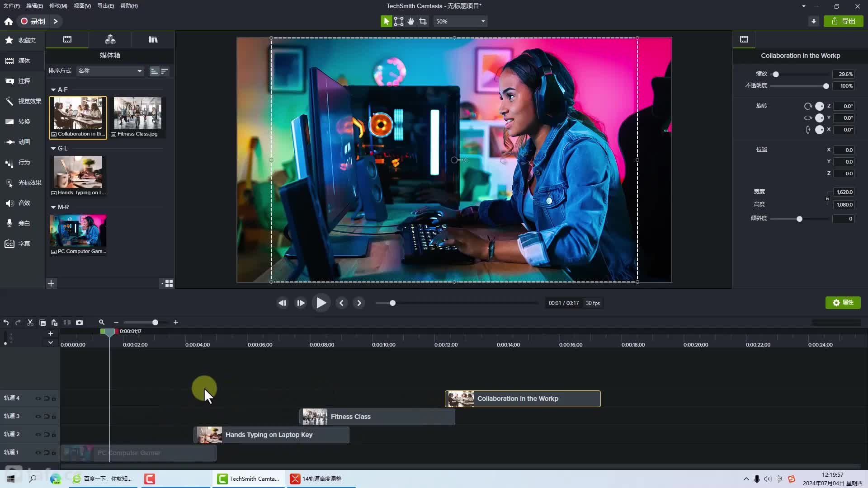Viewport: 868px width, 488px height.
Task: Lock 轨道 1 with its lock icon
Action: click(x=54, y=453)
